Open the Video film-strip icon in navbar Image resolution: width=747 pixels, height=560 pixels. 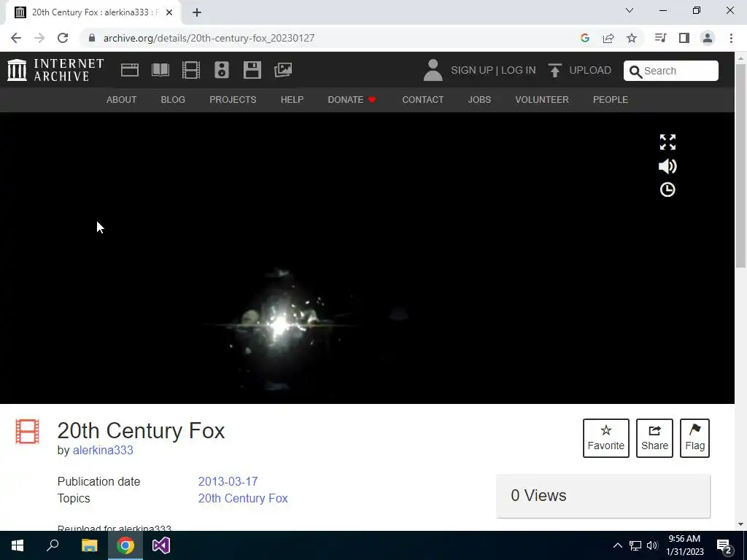point(191,70)
